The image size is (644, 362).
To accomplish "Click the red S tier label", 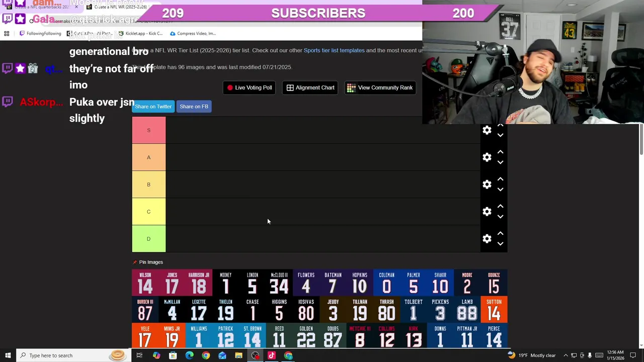I will [148, 130].
